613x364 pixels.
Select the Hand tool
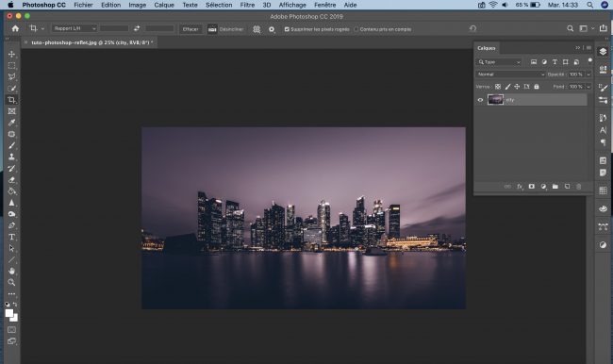[11, 271]
